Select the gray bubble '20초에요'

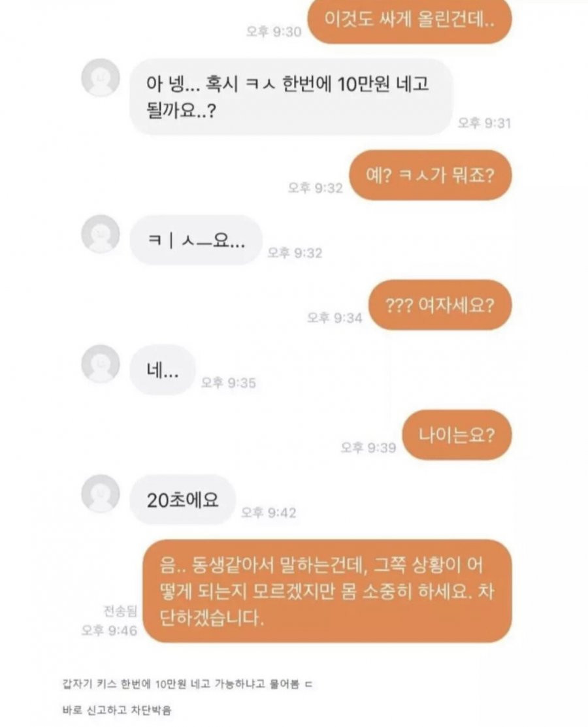(183, 500)
